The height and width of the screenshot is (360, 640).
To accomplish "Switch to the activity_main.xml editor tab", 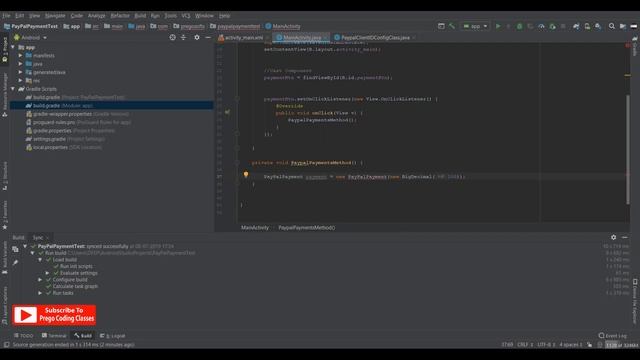I will point(244,38).
